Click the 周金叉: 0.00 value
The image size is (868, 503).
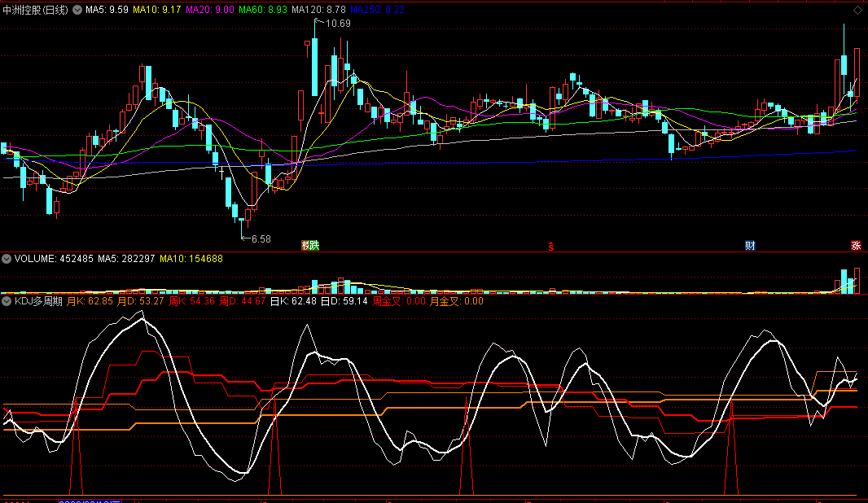[x=399, y=301]
